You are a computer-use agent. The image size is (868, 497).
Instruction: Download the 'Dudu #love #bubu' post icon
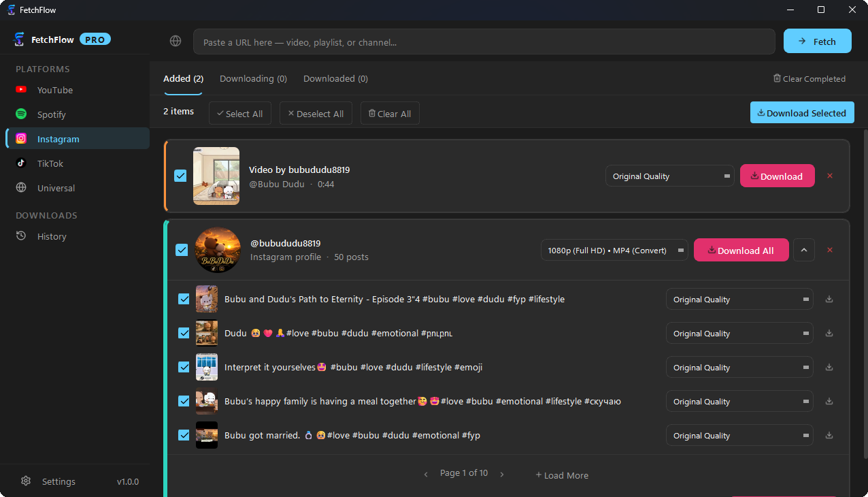coord(829,333)
